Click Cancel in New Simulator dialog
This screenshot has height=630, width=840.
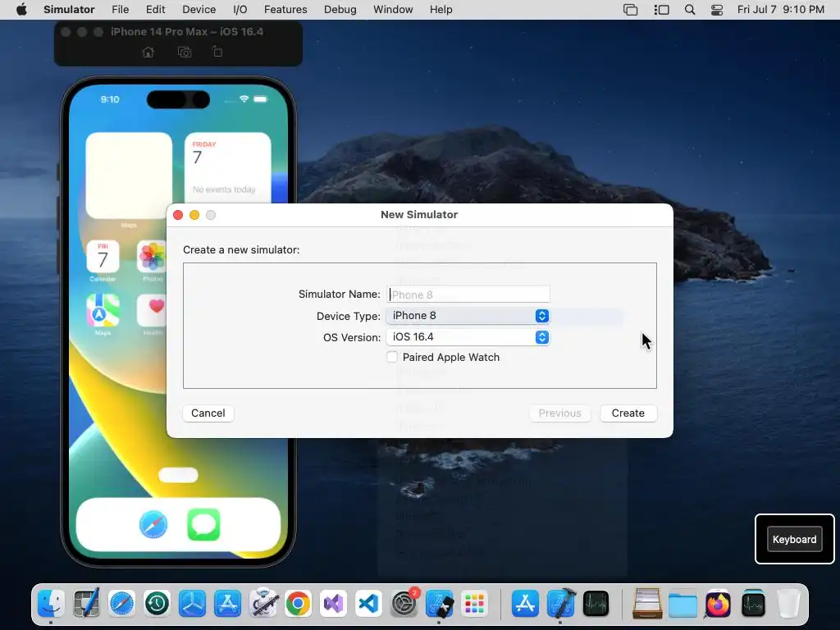208,413
